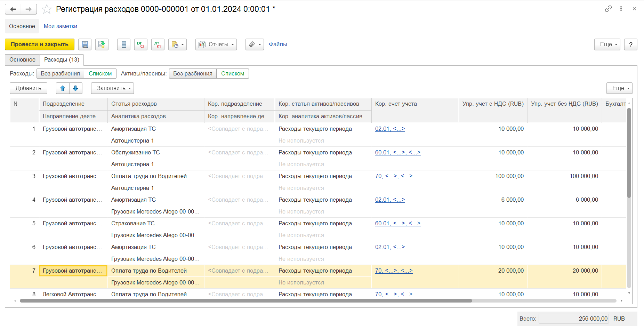644x330 pixels.
Task: Select 100 000,00 с НДС amount in row 3
Action: [x=493, y=176]
